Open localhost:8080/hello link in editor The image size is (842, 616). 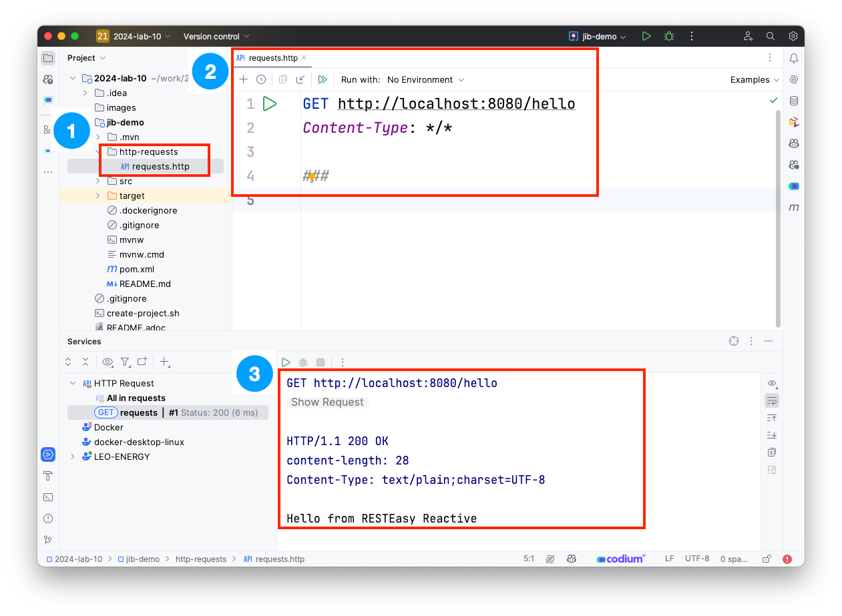pyautogui.click(x=456, y=104)
